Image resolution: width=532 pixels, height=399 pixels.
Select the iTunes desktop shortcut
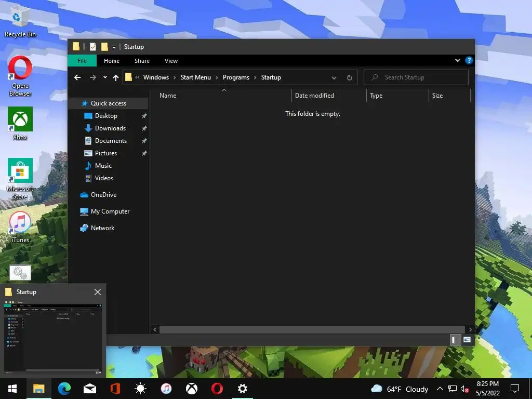(x=20, y=228)
